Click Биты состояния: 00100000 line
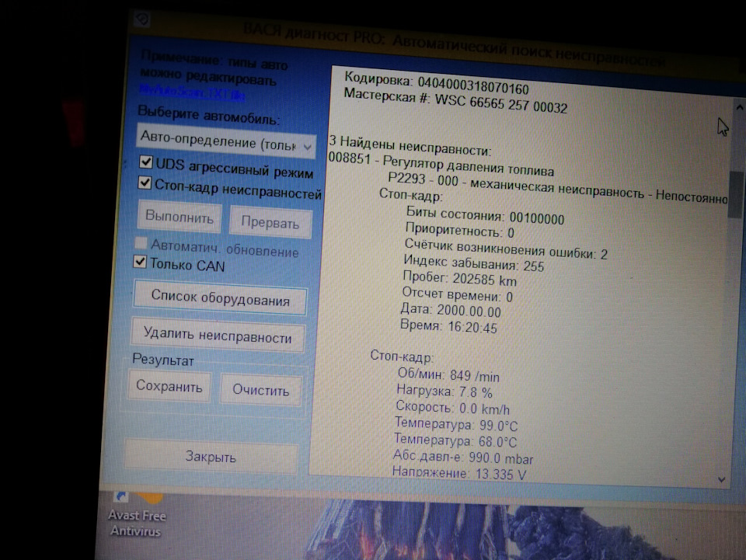This screenshot has height=560, width=746. point(485,216)
